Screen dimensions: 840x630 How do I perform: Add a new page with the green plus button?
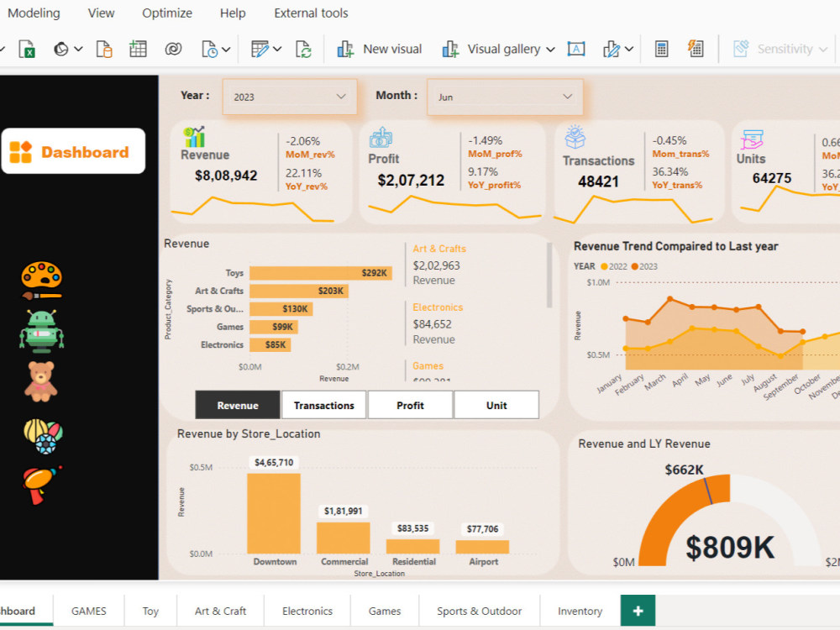(x=638, y=611)
